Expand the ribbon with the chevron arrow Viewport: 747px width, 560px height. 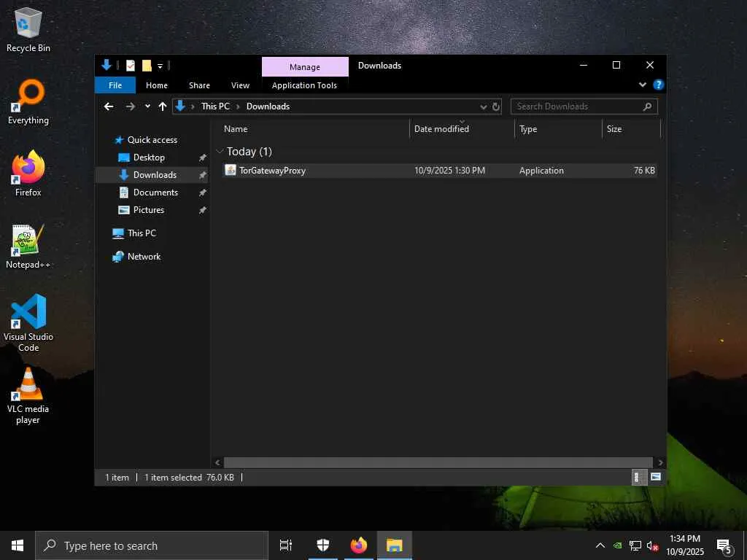click(642, 85)
